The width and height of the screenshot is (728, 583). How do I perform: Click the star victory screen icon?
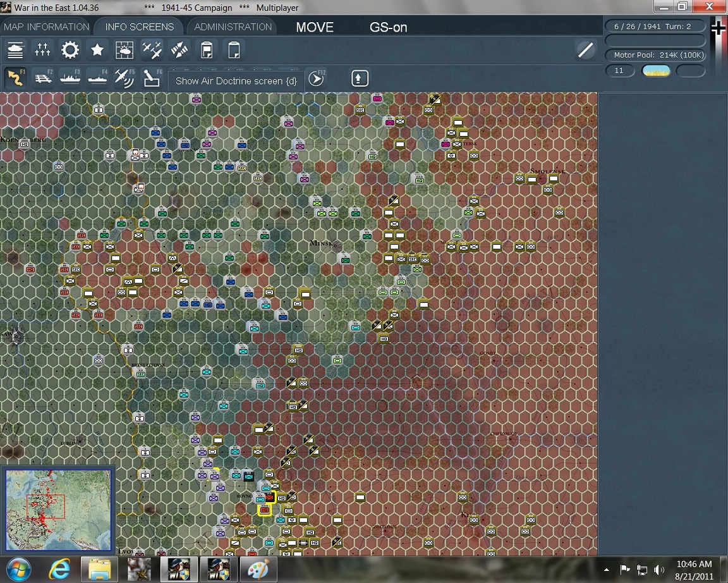click(x=97, y=50)
